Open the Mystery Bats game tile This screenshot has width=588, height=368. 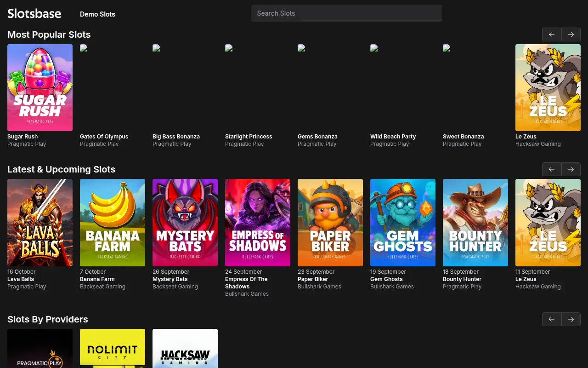[x=185, y=223]
